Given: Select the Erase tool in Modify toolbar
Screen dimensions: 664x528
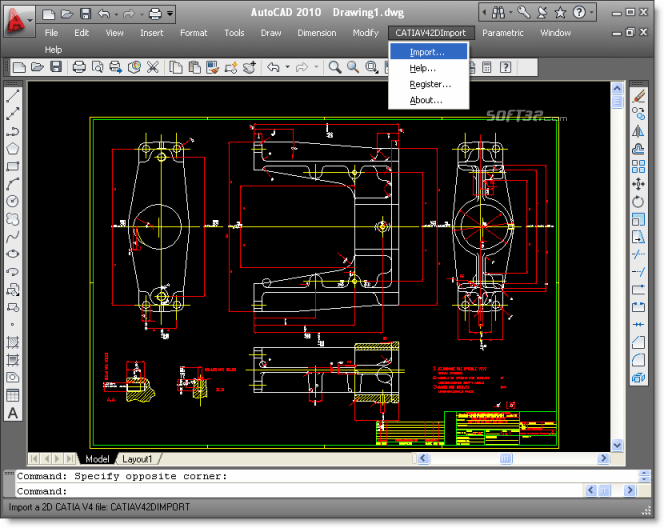Looking at the screenshot, I should tap(639, 96).
